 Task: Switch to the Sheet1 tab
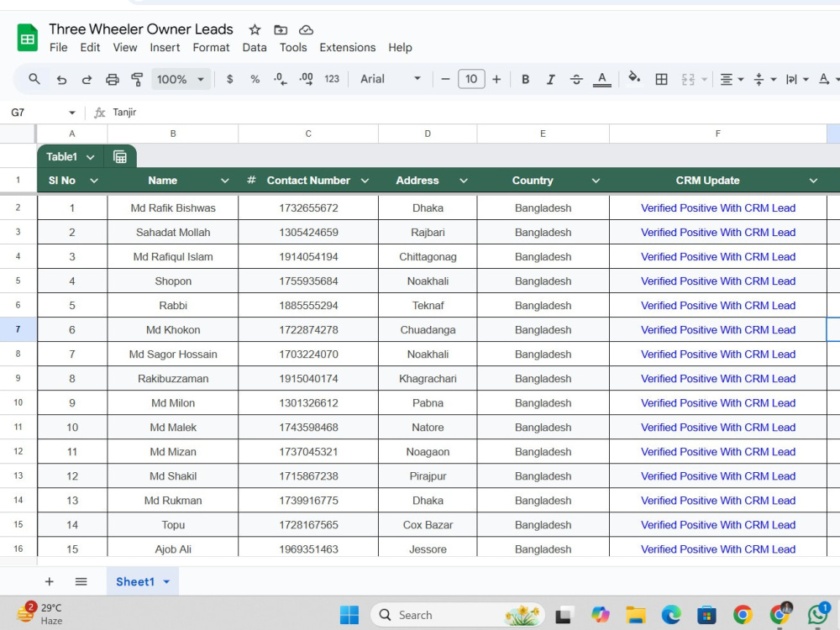[143, 582]
